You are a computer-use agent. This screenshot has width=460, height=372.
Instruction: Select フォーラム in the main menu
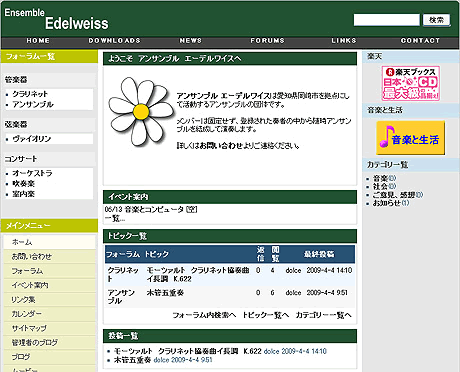pos(50,271)
